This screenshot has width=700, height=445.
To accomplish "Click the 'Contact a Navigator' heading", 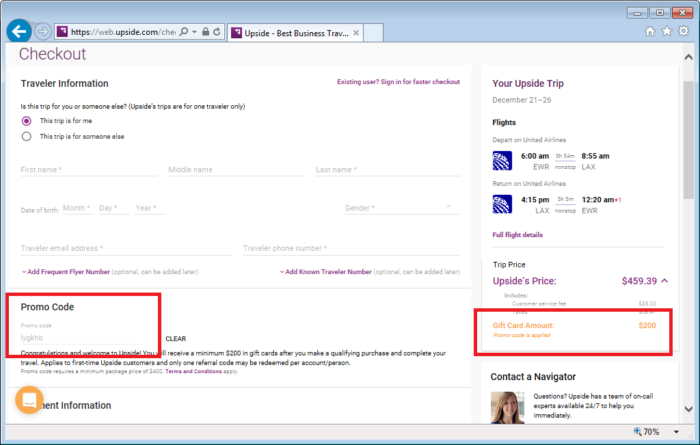I will tap(533, 377).
